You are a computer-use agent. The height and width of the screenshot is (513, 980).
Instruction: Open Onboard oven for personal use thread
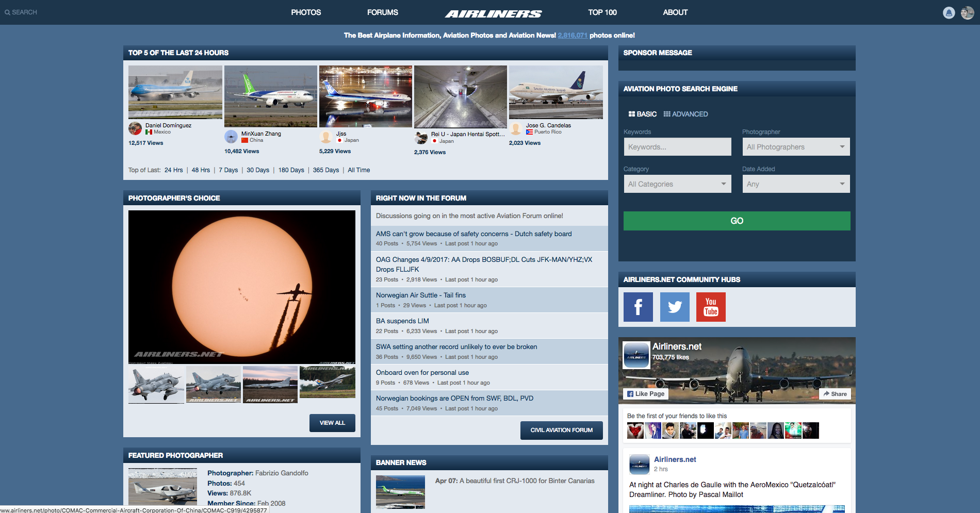422,373
